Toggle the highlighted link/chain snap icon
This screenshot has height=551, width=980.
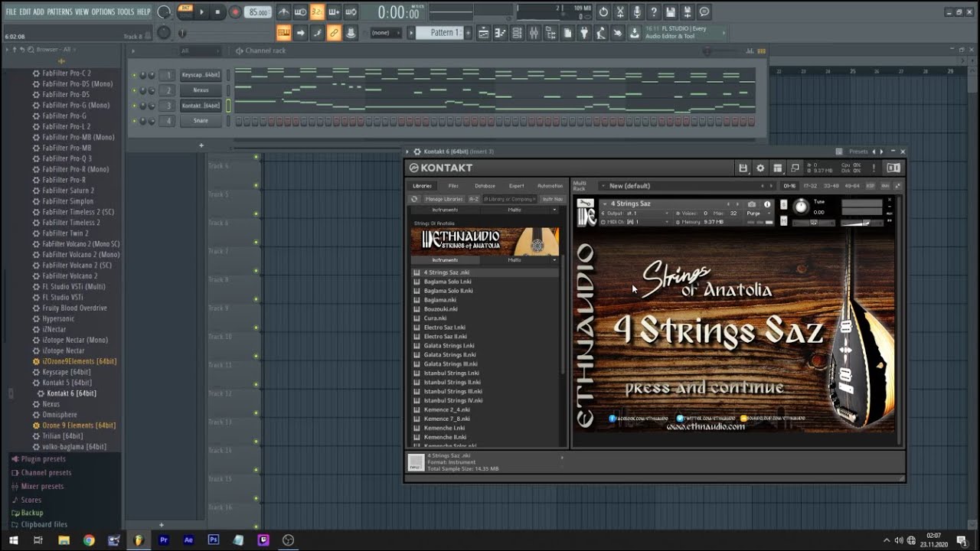tap(334, 33)
